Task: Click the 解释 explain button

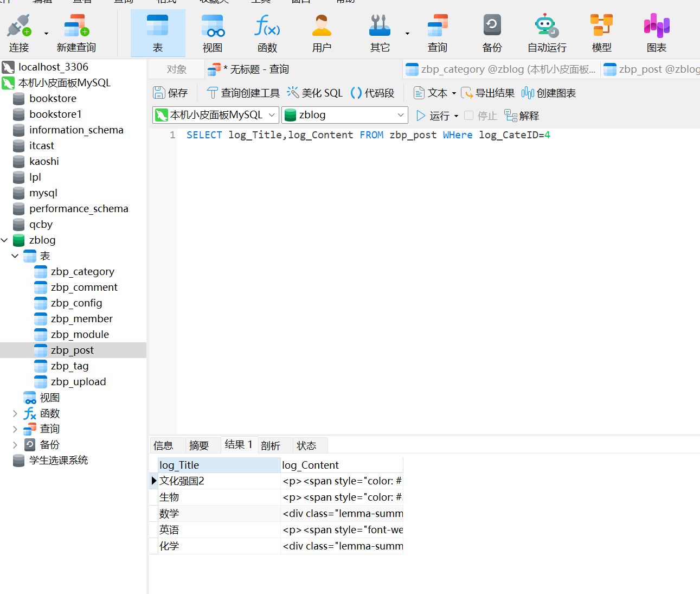Action: click(522, 116)
